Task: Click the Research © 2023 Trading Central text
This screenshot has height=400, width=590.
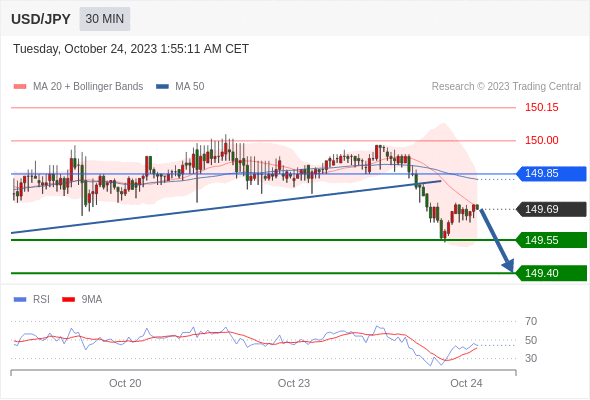Action: [506, 87]
